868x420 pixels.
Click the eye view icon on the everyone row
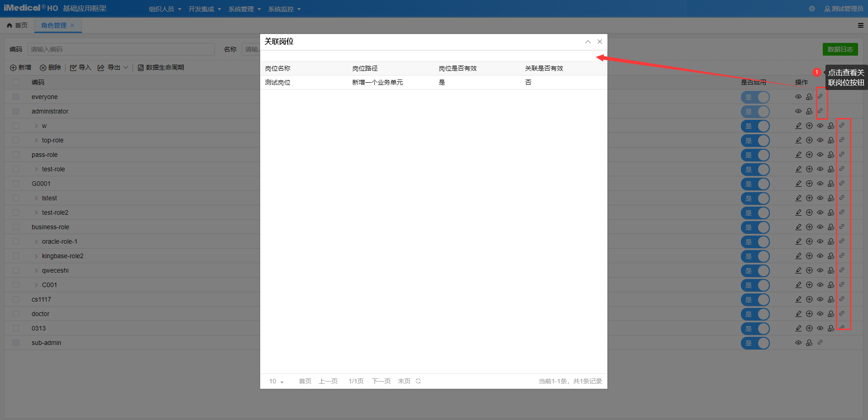798,97
